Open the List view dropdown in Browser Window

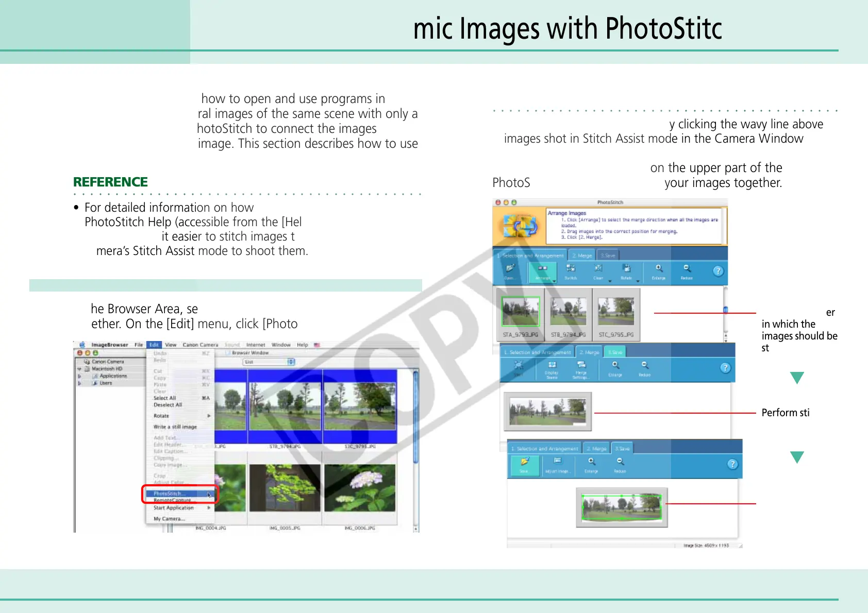269,362
